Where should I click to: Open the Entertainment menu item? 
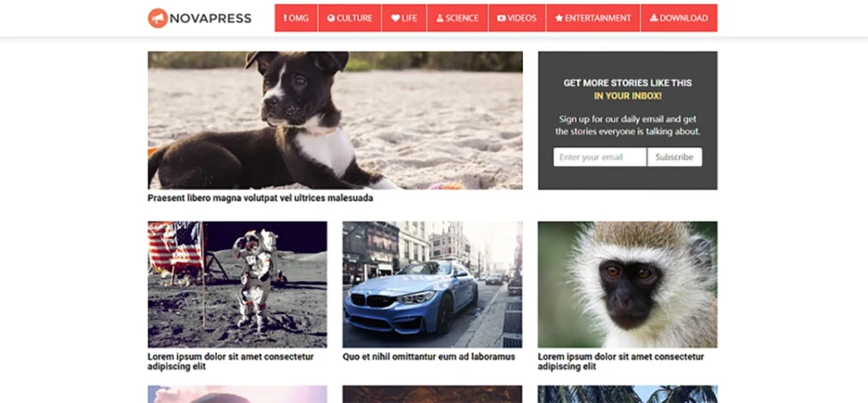click(593, 19)
